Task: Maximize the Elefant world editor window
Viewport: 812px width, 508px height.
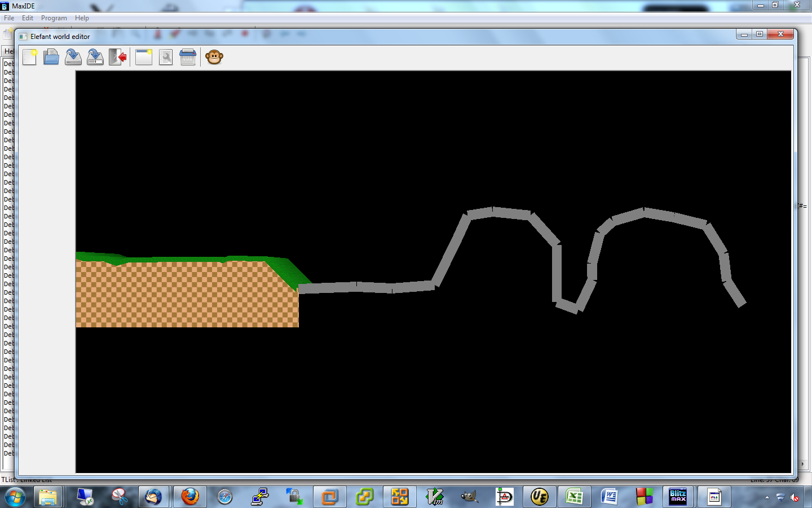Action: pyautogui.click(x=760, y=34)
